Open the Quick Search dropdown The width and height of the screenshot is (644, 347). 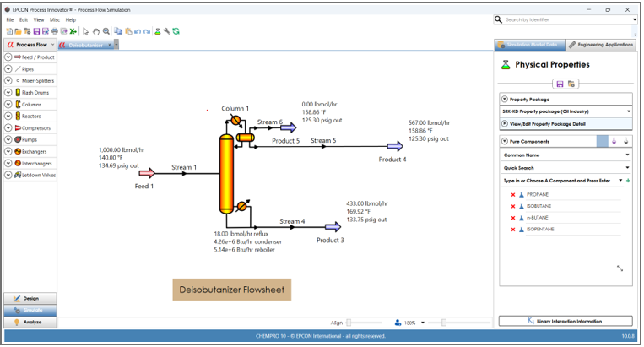pyautogui.click(x=627, y=167)
